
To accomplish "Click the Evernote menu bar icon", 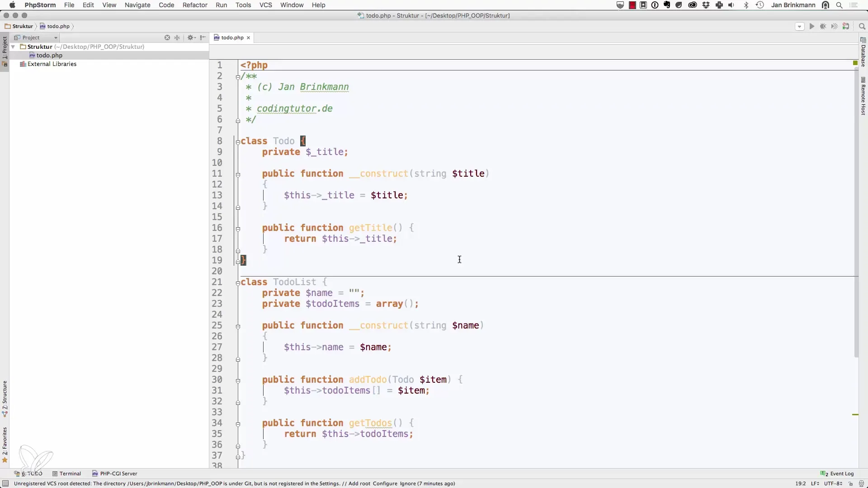I will click(667, 5).
